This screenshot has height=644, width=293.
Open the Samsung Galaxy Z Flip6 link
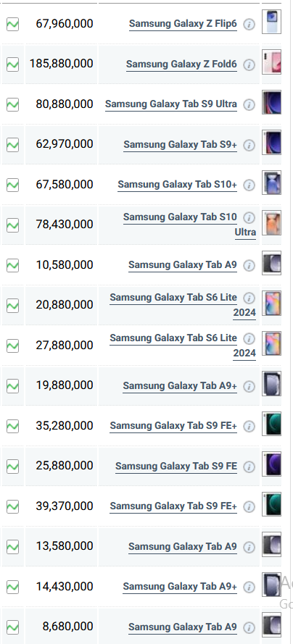pos(183,24)
